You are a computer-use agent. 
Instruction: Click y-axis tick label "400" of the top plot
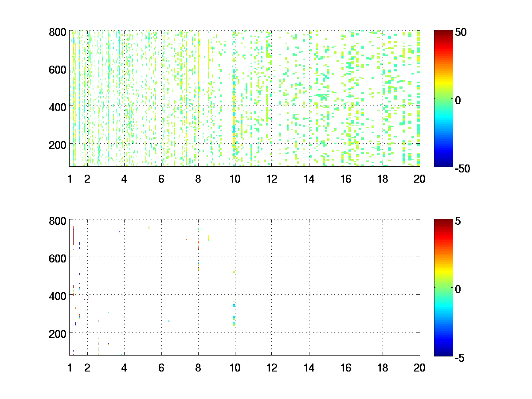point(58,107)
